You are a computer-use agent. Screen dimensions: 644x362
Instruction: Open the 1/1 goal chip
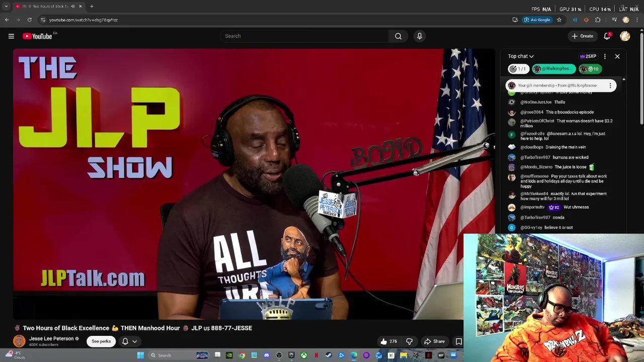point(518,69)
